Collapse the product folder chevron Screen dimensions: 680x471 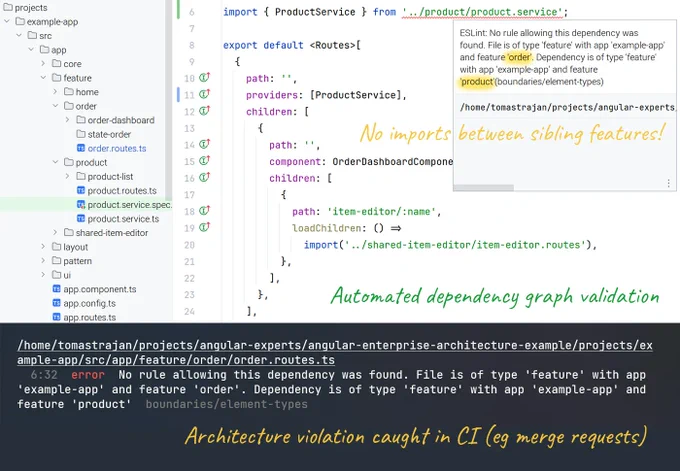(55, 162)
